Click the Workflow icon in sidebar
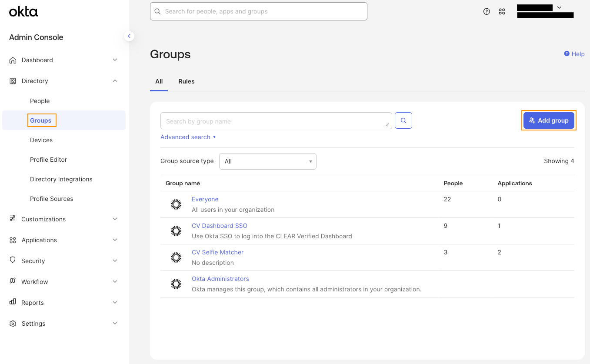Viewport: 590px width, 364px height. tap(13, 281)
